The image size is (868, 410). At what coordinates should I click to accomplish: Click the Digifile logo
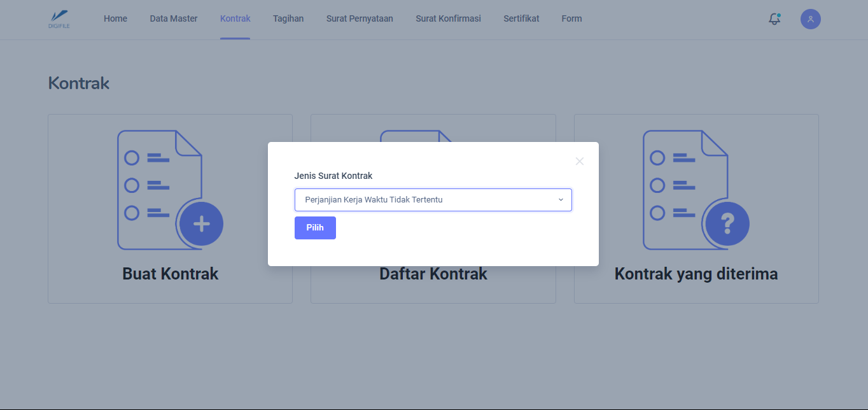click(59, 18)
